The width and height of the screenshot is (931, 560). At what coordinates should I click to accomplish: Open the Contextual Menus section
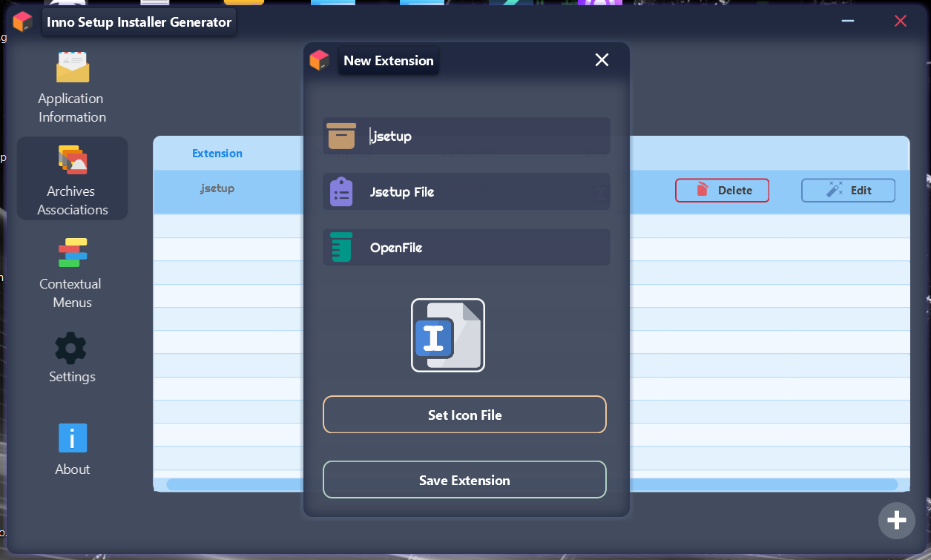72,273
